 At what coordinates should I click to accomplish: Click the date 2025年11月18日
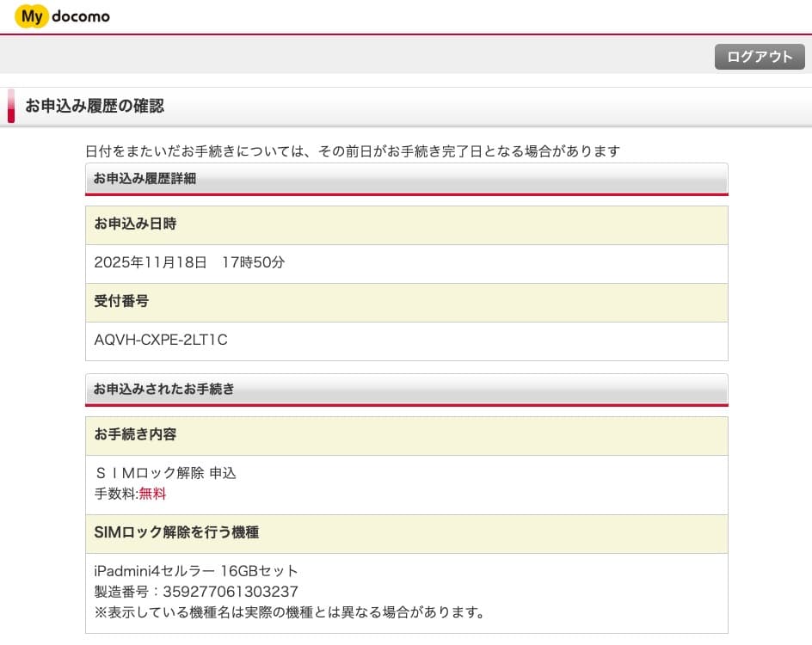(x=151, y=262)
